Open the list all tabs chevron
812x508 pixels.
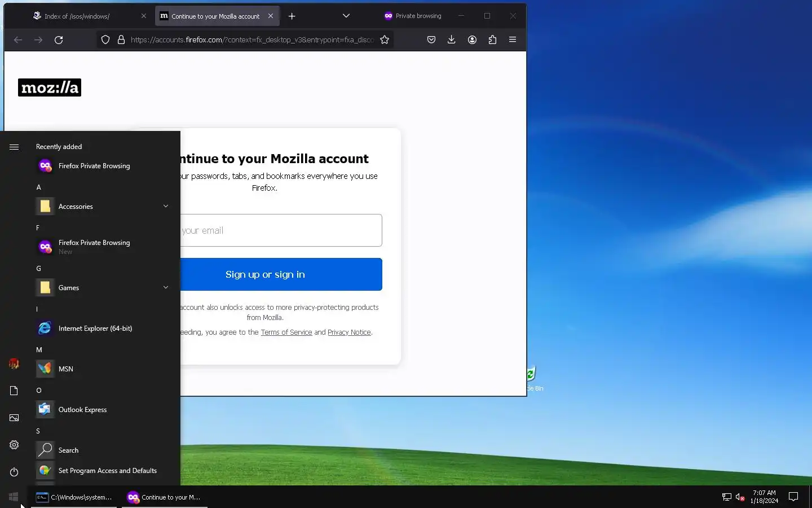pyautogui.click(x=346, y=16)
